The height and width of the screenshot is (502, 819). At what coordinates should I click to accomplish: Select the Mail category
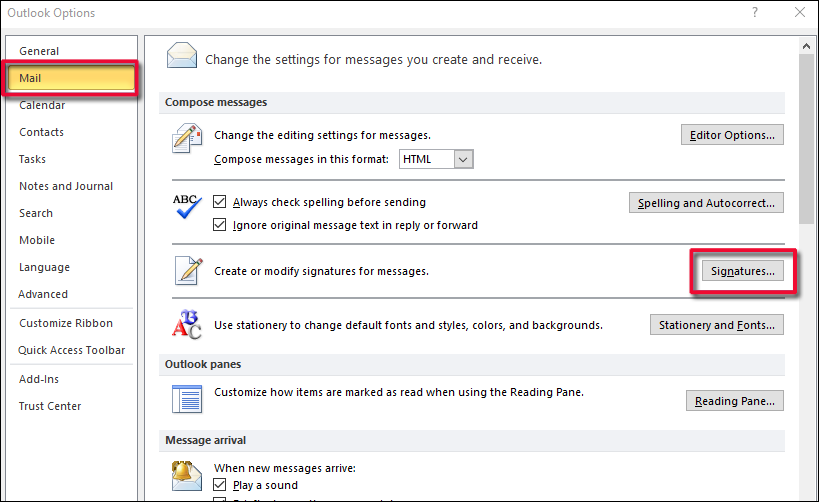click(x=72, y=78)
